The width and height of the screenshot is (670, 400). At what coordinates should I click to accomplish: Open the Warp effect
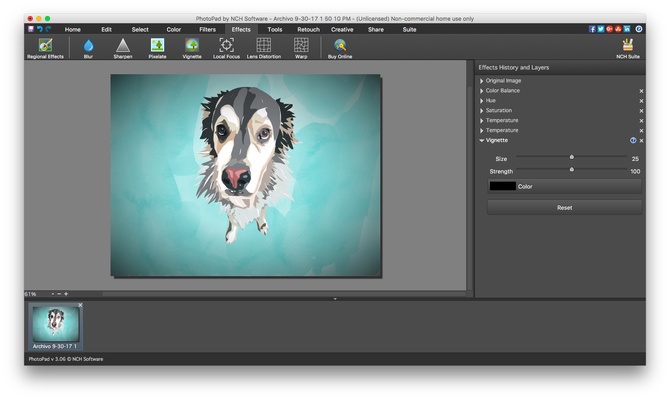click(301, 48)
